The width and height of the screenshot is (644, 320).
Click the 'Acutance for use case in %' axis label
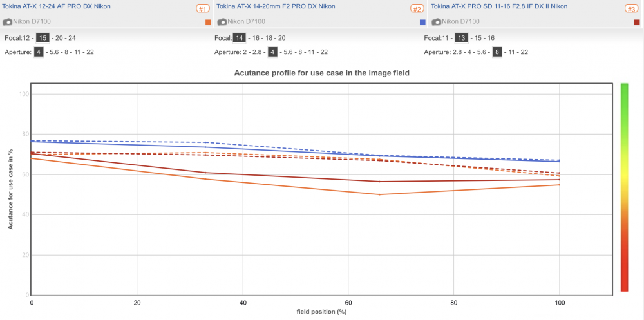[10, 189]
